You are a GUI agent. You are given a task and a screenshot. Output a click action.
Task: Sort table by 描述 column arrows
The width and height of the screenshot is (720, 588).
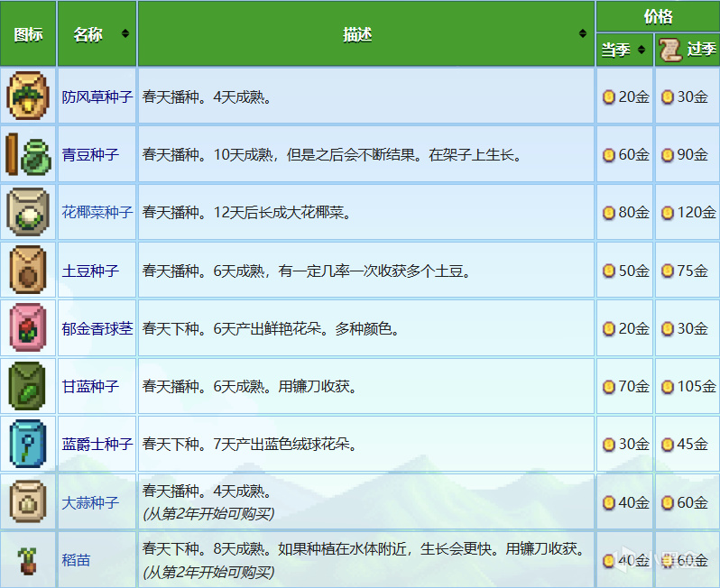point(583,33)
